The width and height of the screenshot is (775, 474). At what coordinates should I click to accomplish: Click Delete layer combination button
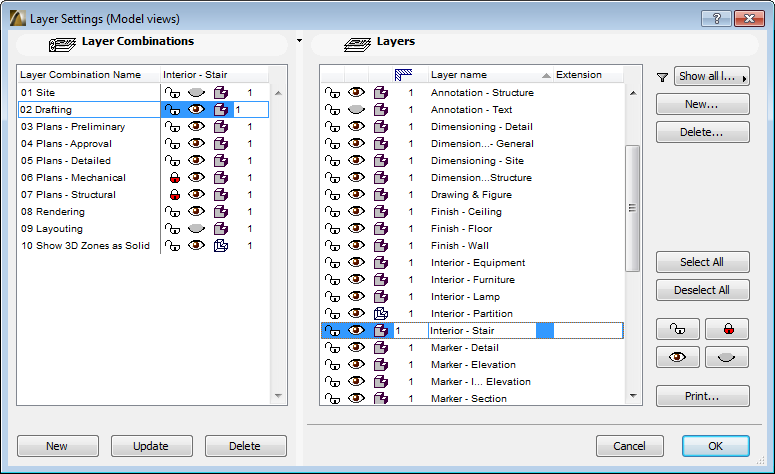246,446
